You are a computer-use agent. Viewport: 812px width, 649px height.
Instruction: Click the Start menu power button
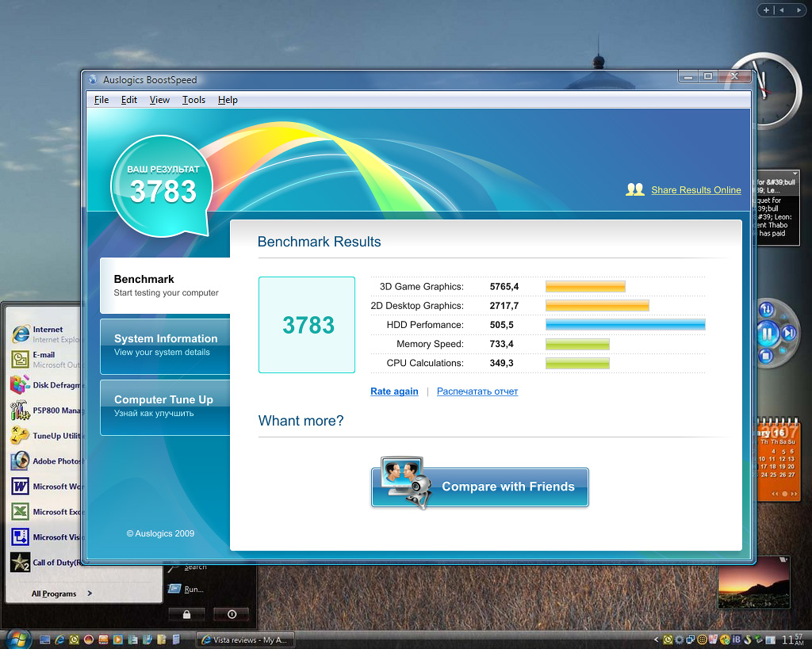coord(232,614)
